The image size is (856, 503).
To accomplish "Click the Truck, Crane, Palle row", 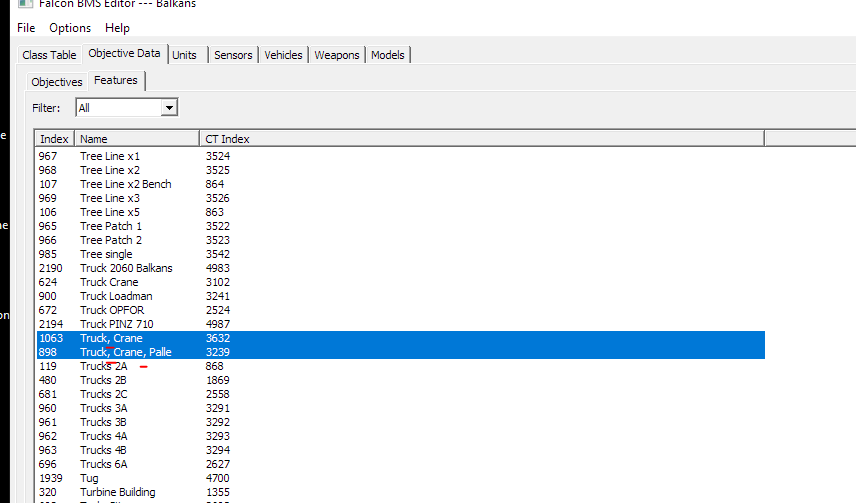I will [400, 352].
